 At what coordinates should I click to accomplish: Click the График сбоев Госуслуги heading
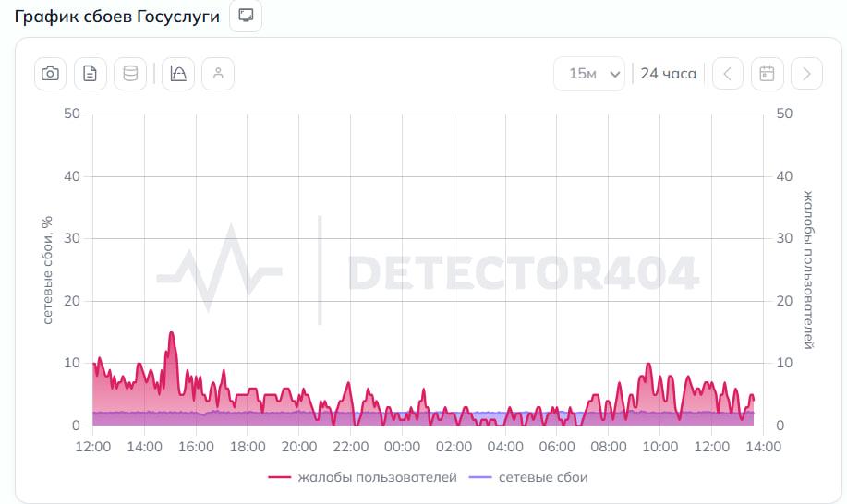[116, 17]
